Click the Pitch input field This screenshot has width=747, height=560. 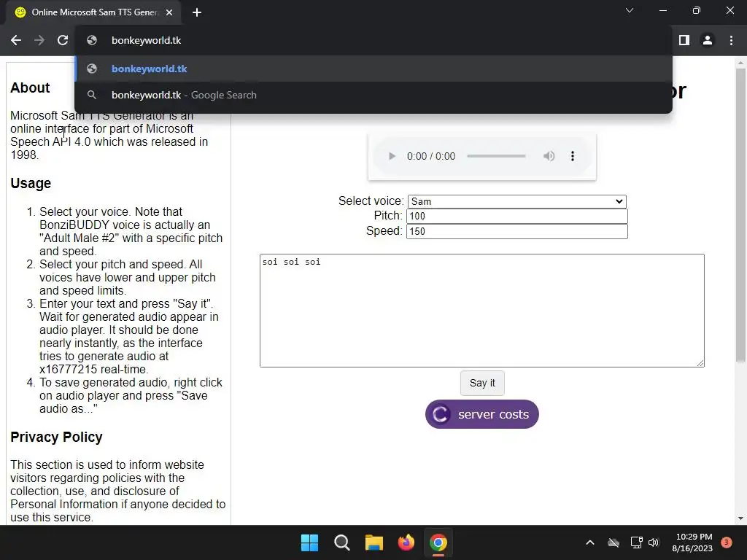point(517,216)
